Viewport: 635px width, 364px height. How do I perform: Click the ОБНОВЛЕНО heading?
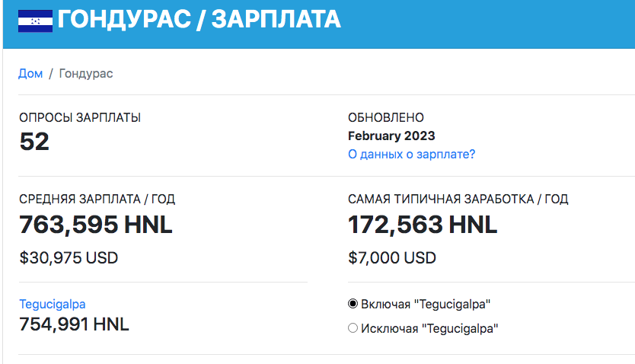click(x=385, y=118)
